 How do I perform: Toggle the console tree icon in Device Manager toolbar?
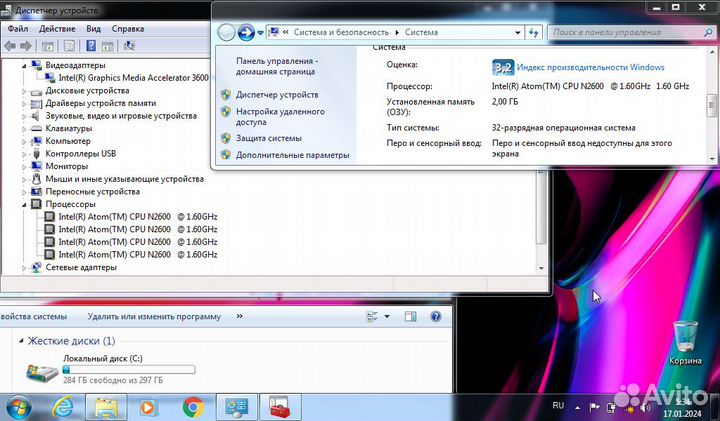pos(47,46)
